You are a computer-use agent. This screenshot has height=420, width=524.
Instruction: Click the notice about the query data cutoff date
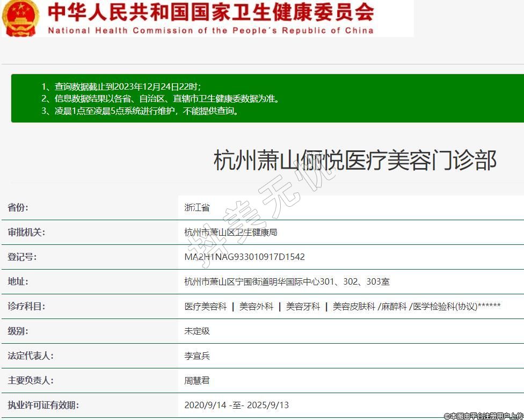(x=121, y=86)
